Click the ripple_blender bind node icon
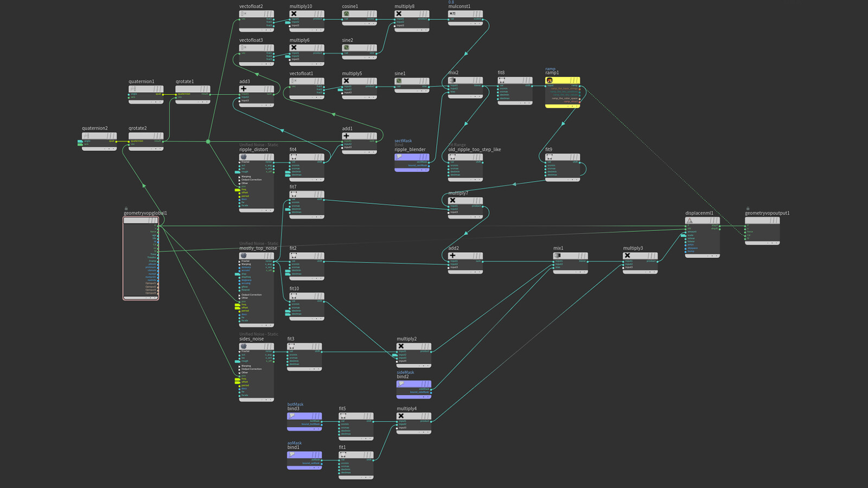Screen dimensions: 868x488 pos(399,157)
